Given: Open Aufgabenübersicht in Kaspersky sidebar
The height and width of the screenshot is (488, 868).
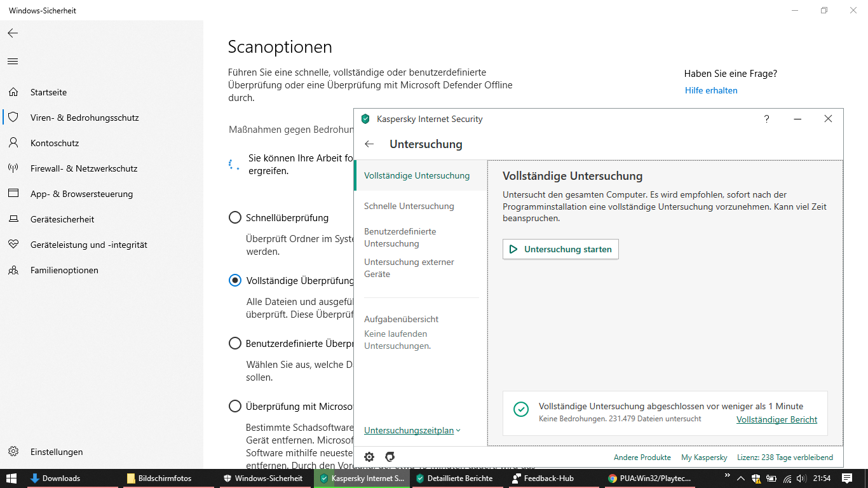Looking at the screenshot, I should coord(401,319).
